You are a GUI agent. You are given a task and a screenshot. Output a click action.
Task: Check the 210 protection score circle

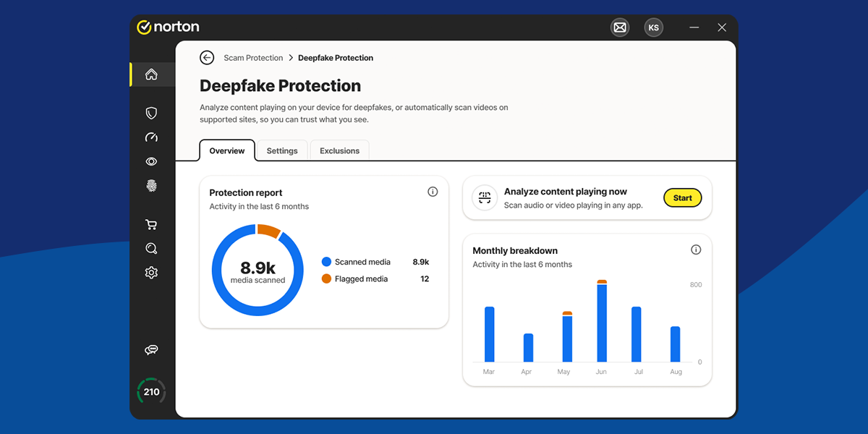click(151, 391)
